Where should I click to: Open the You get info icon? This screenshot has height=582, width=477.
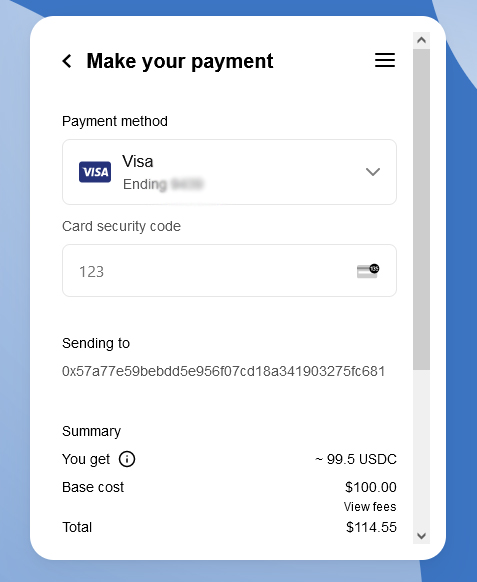(x=127, y=459)
